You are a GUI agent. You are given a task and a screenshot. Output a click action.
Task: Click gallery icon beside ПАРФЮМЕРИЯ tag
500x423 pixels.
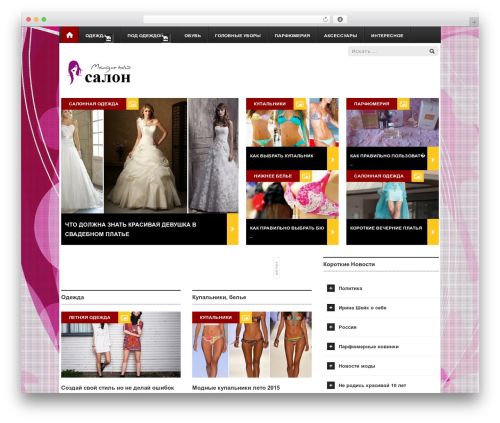(x=403, y=104)
